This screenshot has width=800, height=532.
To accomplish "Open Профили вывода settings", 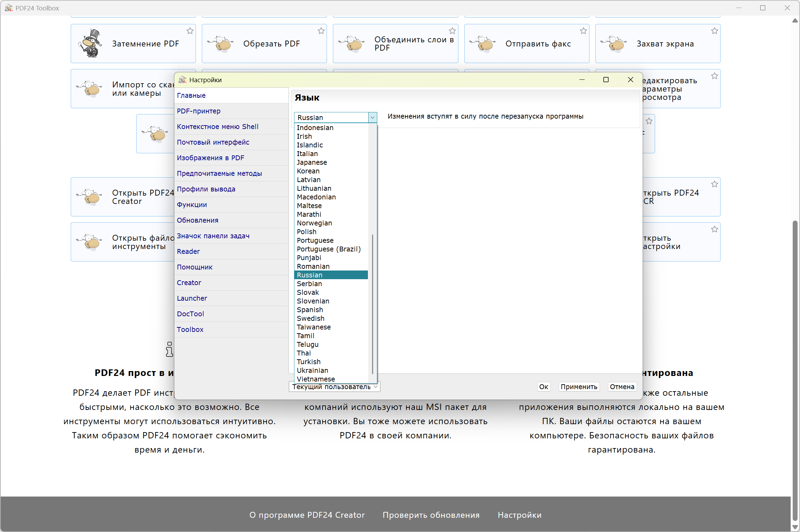I will [x=232, y=189].
